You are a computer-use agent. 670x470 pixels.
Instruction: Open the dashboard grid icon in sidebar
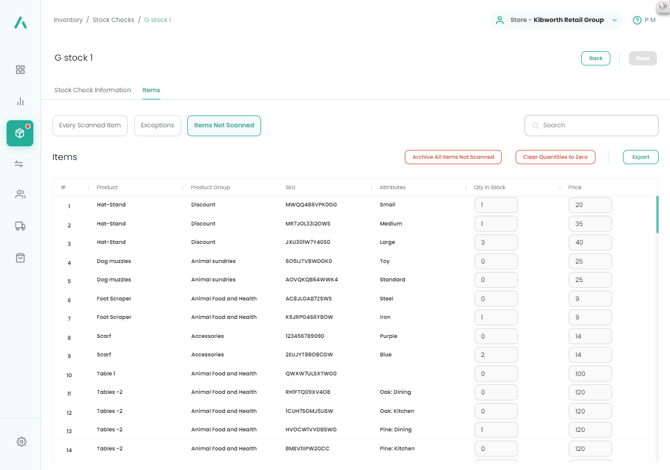(20, 70)
